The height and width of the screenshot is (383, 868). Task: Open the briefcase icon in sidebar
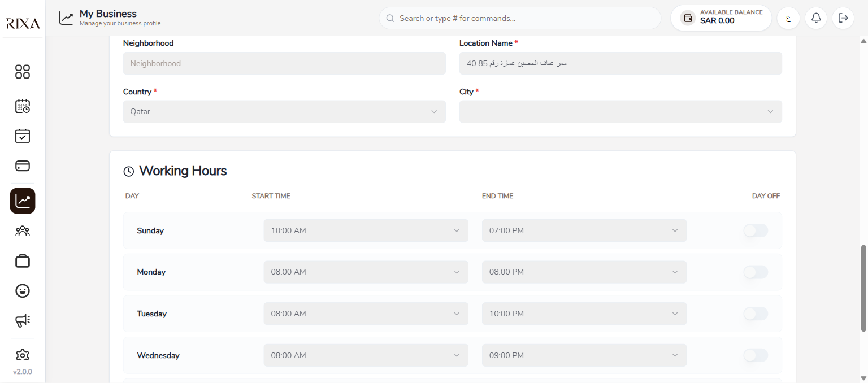coord(23,261)
